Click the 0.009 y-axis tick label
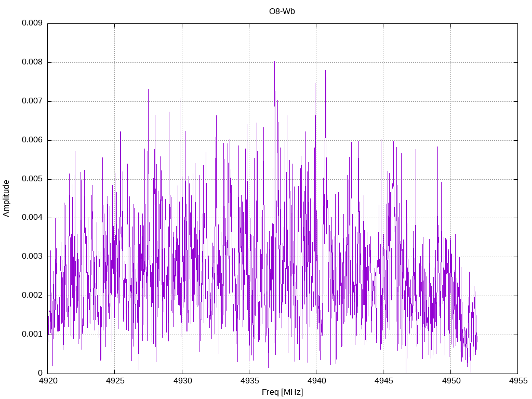 click(32, 23)
